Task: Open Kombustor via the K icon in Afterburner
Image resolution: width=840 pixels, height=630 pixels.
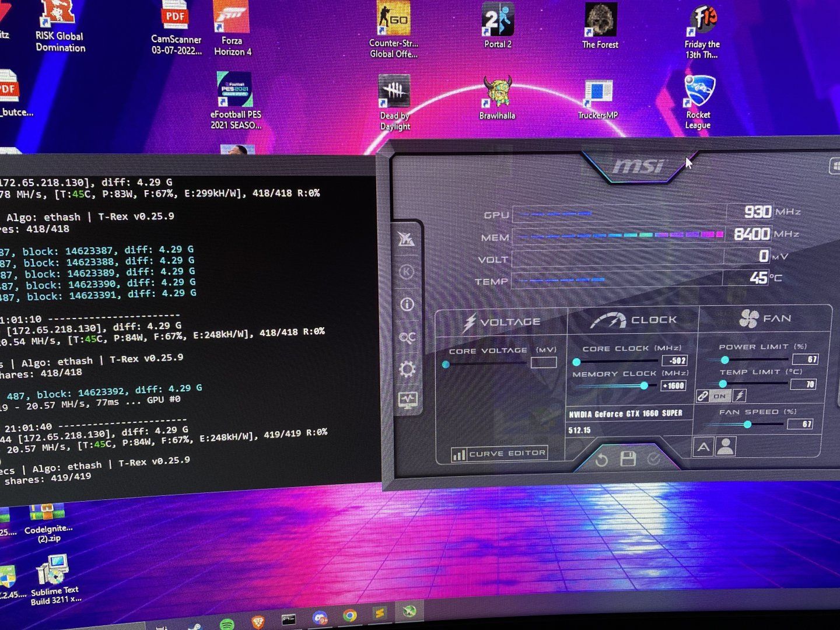Action: coord(407,271)
